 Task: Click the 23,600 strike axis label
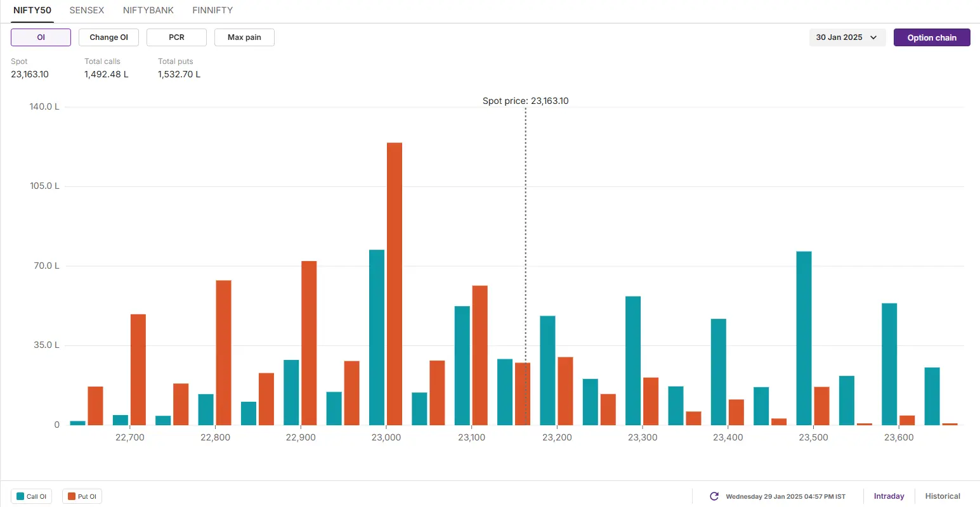899,437
